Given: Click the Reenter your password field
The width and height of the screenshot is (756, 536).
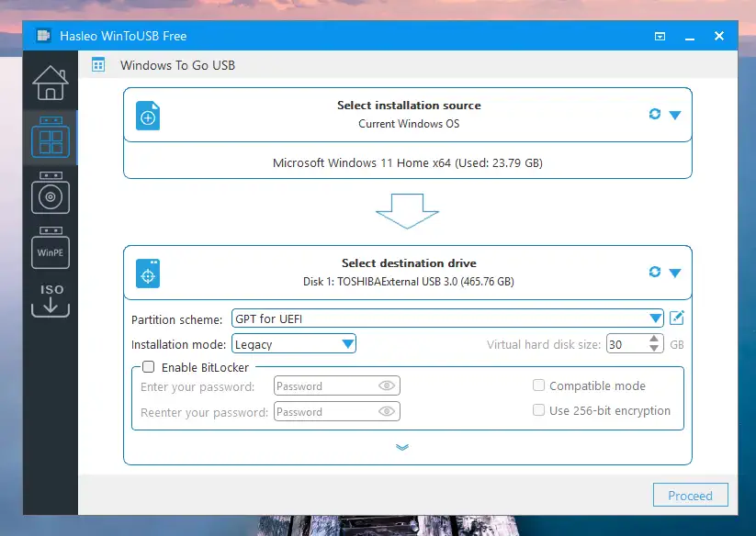Looking at the screenshot, I should click(x=336, y=411).
